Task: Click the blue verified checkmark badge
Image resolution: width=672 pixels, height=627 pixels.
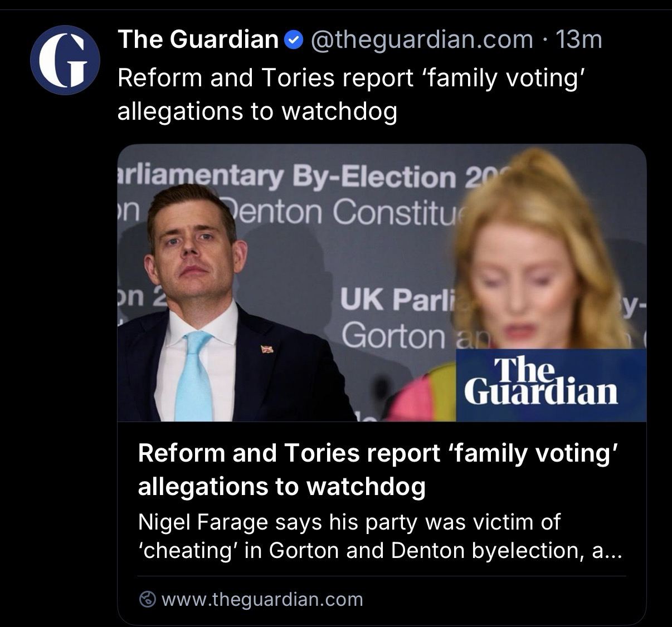Action: (293, 40)
